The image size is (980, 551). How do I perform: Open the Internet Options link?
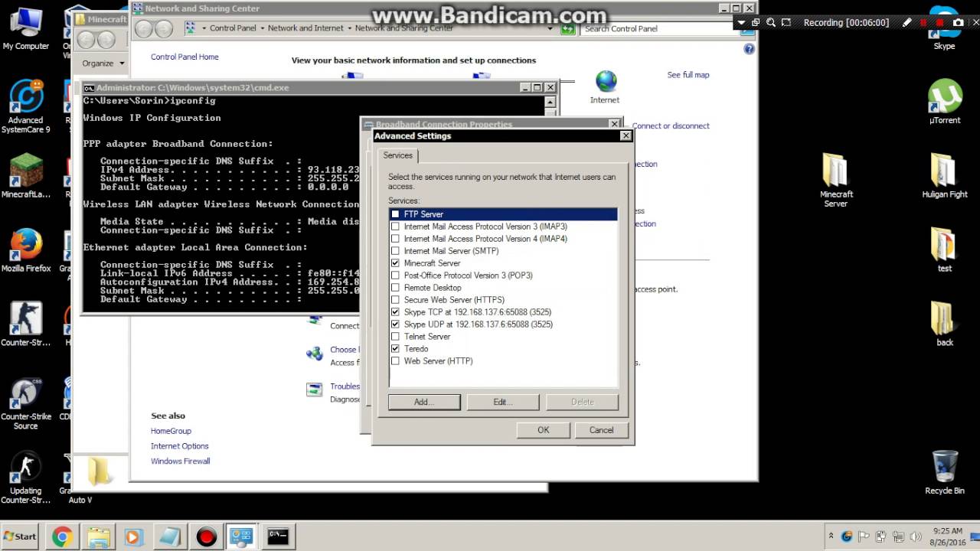179,446
